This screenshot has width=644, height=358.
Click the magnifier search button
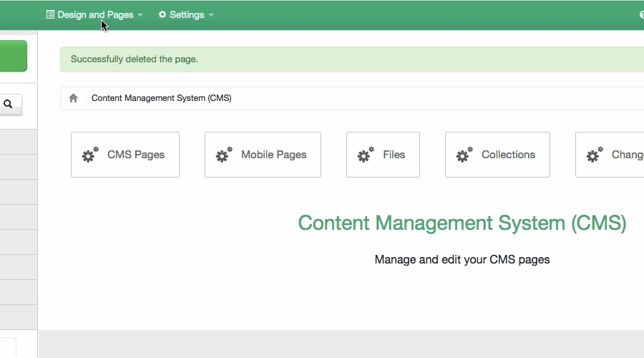(9, 105)
